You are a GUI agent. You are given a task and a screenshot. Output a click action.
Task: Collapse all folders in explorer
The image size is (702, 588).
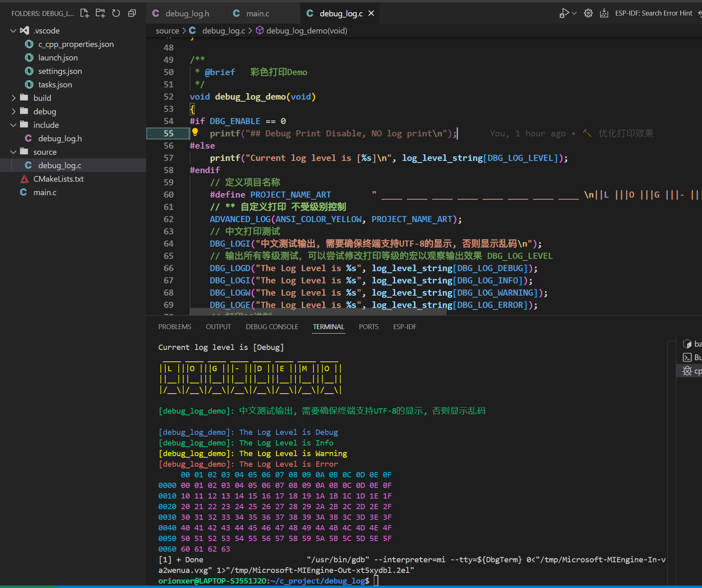(x=132, y=13)
